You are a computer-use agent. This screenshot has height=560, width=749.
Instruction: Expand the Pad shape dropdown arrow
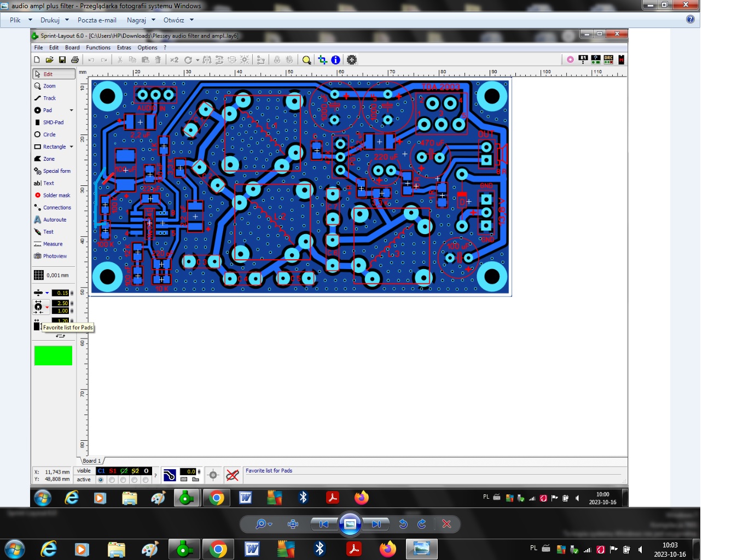[71, 110]
